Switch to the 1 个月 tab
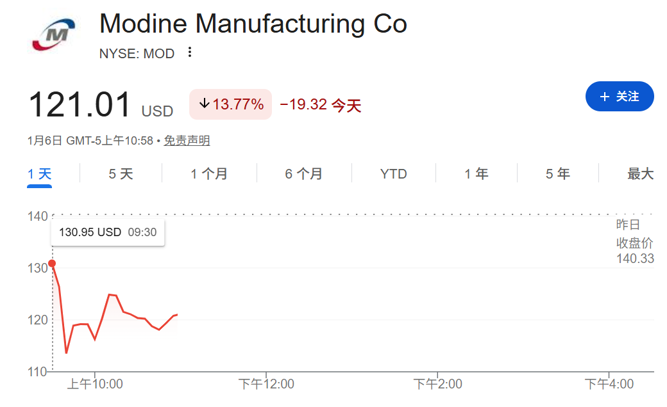 [x=209, y=174]
